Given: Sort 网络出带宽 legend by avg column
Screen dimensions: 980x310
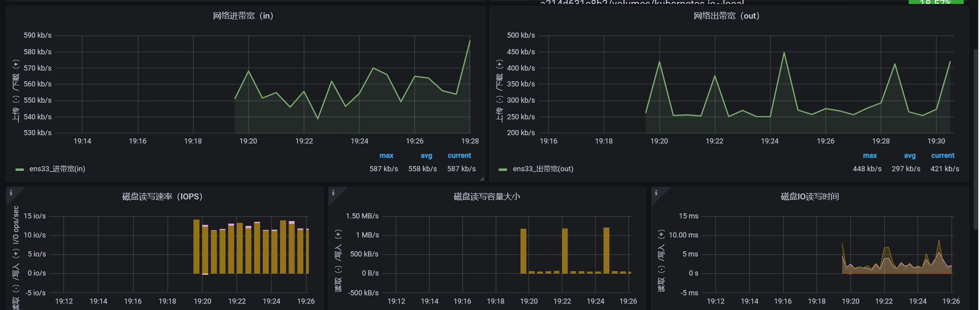Looking at the screenshot, I should [910, 156].
